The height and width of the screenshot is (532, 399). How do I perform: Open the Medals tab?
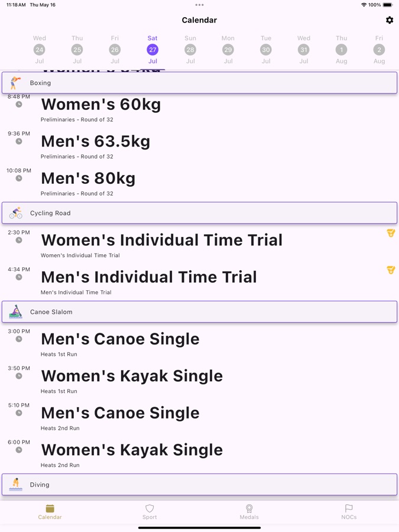249,511
